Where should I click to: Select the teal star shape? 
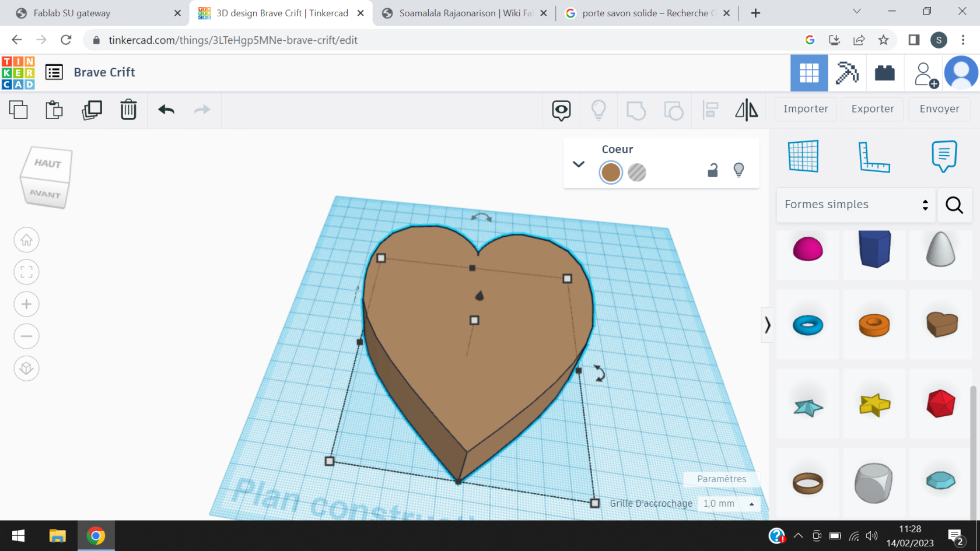808,406
